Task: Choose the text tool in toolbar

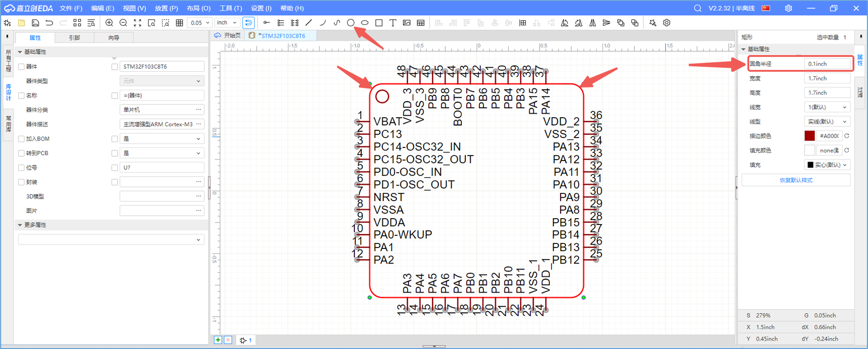Action: 392,23
